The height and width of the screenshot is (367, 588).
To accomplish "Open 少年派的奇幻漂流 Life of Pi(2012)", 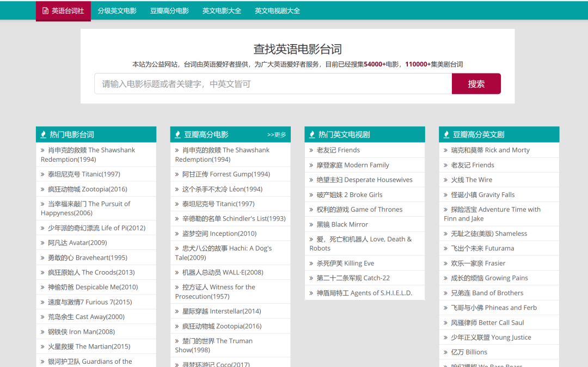I will point(96,228).
